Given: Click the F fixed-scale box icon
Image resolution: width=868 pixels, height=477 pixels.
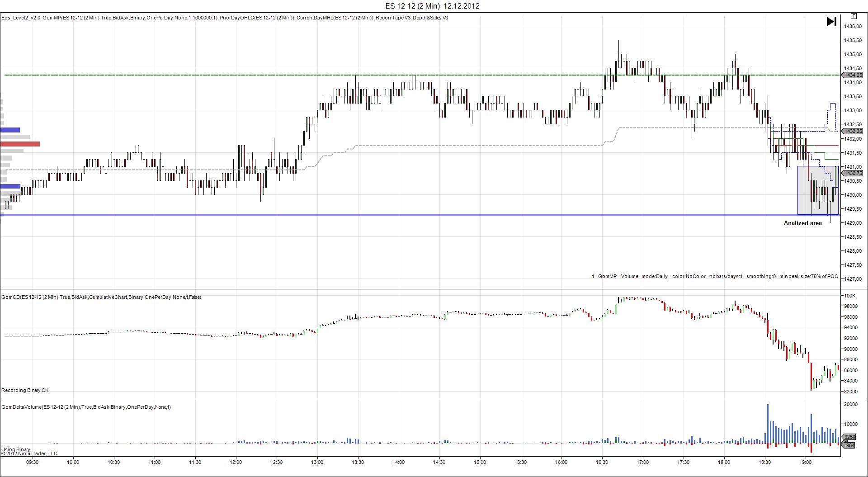Looking at the screenshot, I should [853, 16].
